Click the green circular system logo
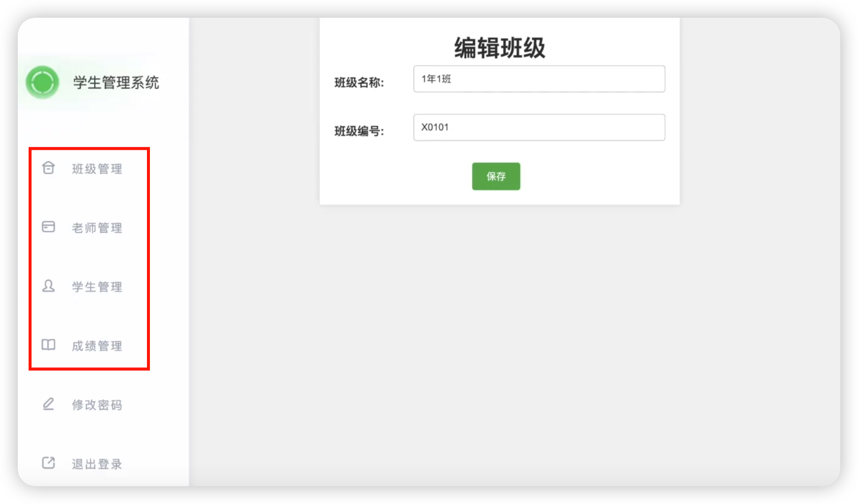The image size is (858, 504). point(42,82)
